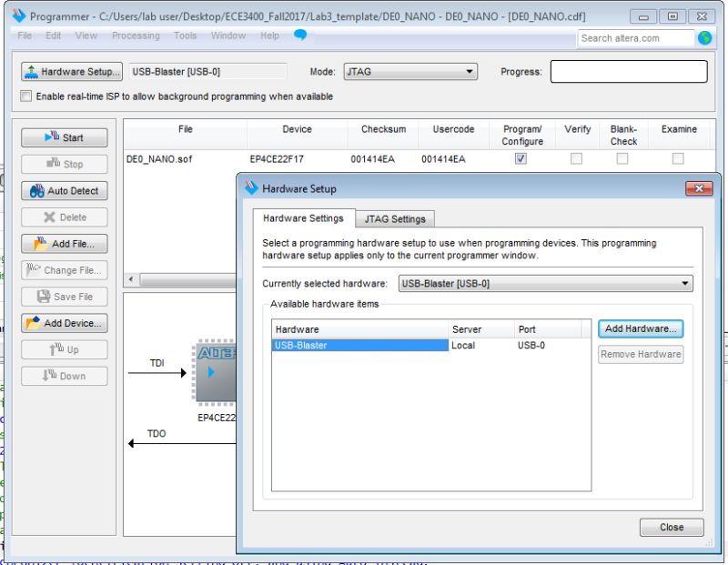Open the View menu
This screenshot has width=728, height=565.
pyautogui.click(x=86, y=35)
